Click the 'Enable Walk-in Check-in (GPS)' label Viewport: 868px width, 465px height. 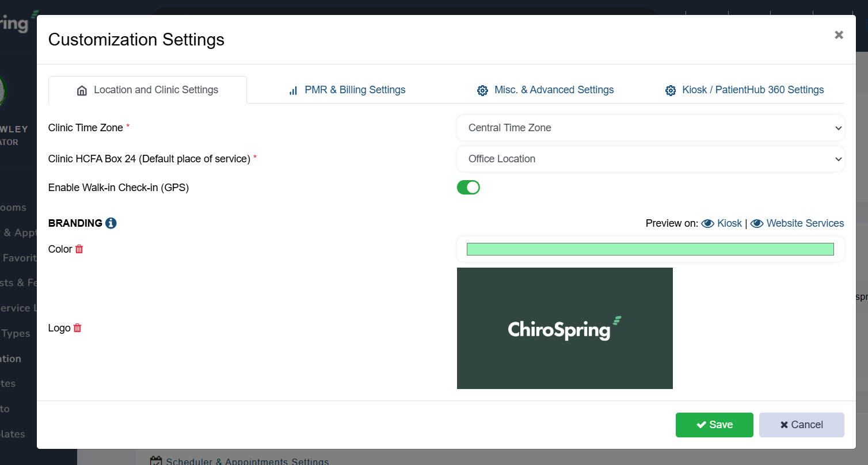(119, 188)
